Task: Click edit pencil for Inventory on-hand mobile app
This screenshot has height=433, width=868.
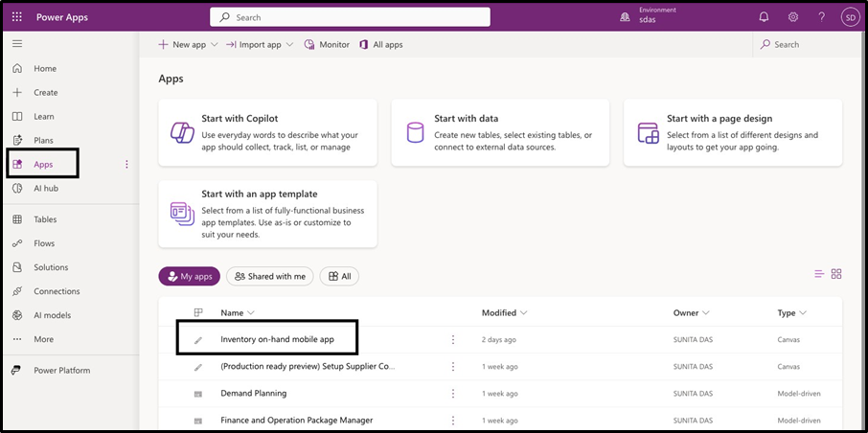Action: [198, 340]
